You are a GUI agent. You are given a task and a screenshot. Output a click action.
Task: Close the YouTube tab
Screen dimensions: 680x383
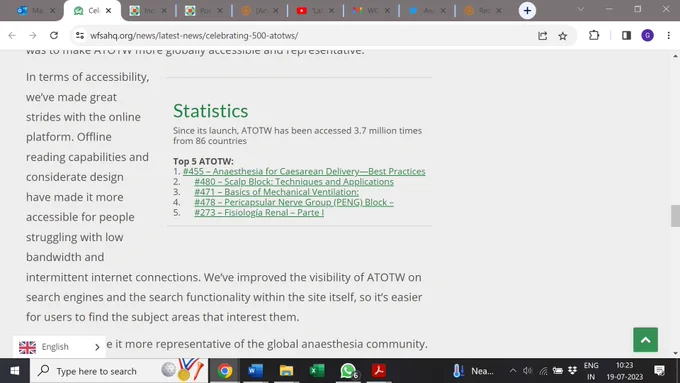(331, 11)
